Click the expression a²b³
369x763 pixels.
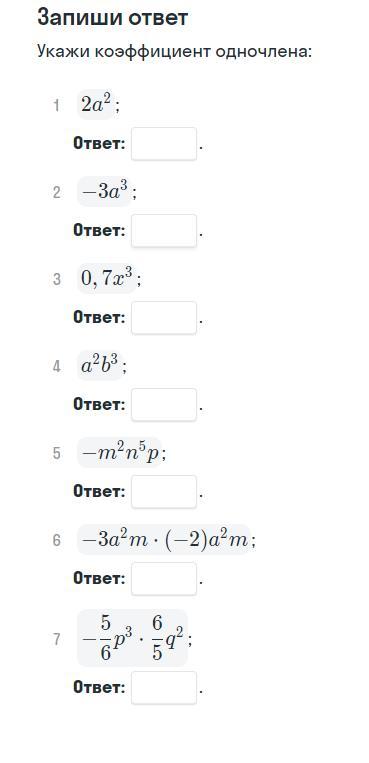coord(100,366)
